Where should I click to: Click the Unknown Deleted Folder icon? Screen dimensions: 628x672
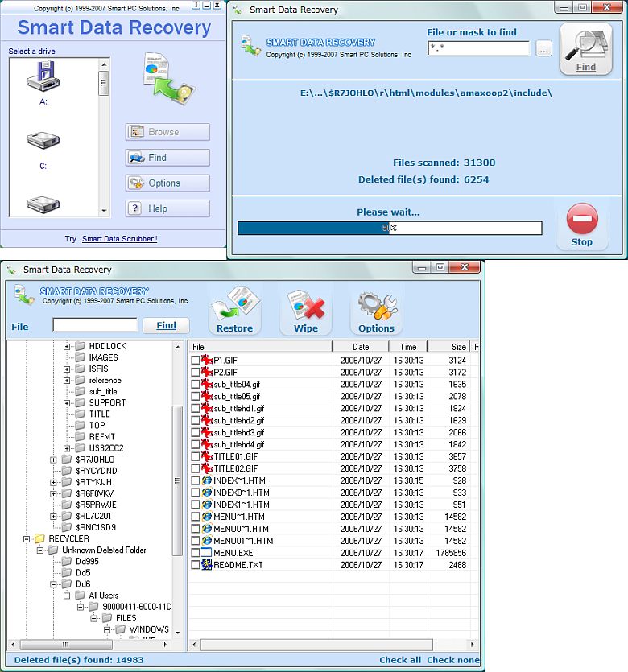coord(53,550)
